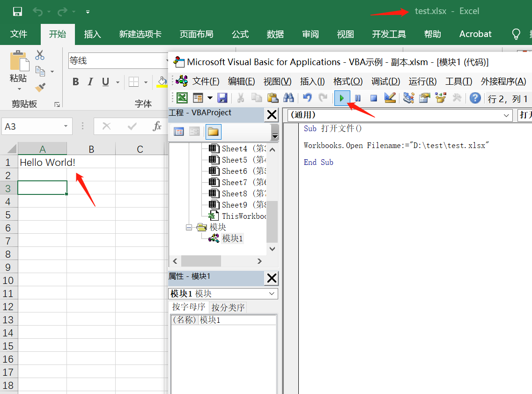Image resolution: width=532 pixels, height=394 pixels.
Task: Click the Reset stop button in VBA toolbar
Action: [374, 98]
